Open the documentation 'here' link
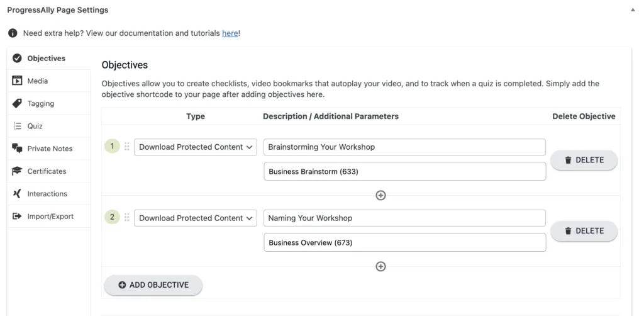 230,33
